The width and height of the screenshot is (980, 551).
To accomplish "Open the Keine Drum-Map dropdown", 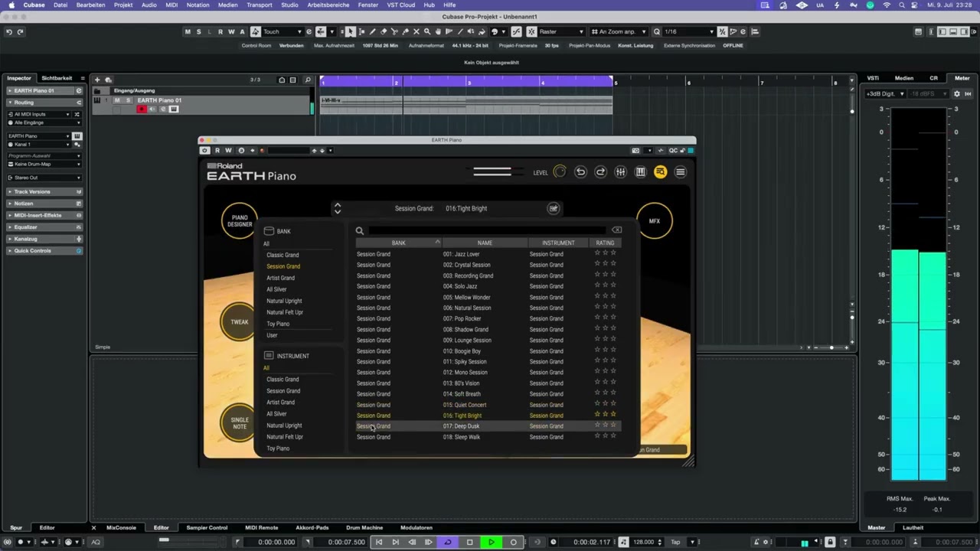I will pos(44,164).
